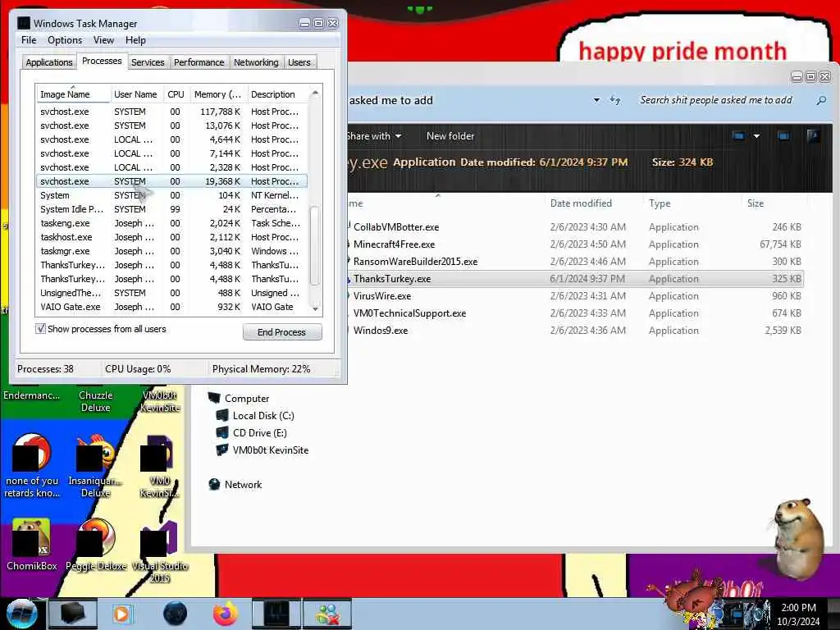Click the clock showing 2:00 PM
The height and width of the screenshot is (630, 840).
click(x=798, y=608)
